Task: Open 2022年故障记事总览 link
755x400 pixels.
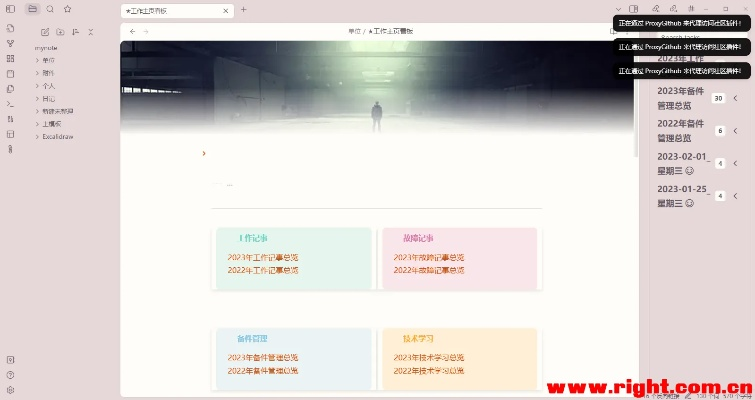Action: point(429,271)
